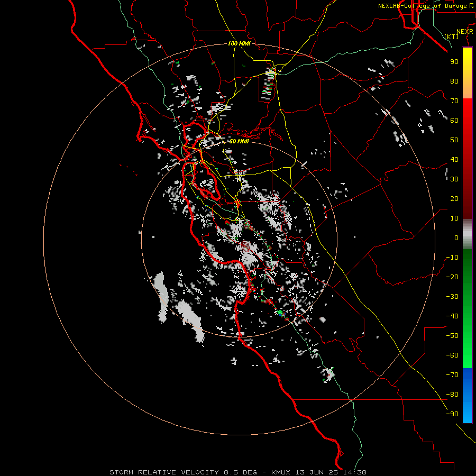Click the STORM RELATIVE VELOCITY caption text
The width and height of the screenshot is (476, 476).
(x=164, y=472)
